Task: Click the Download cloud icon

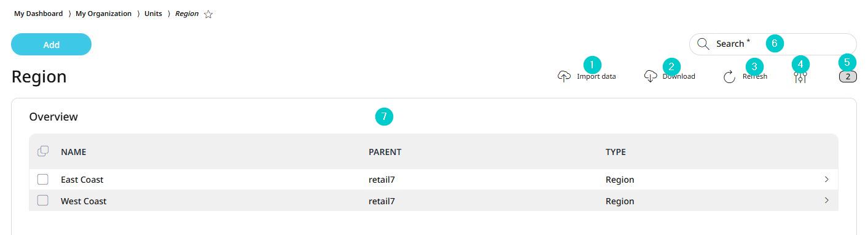Action: coord(651,77)
